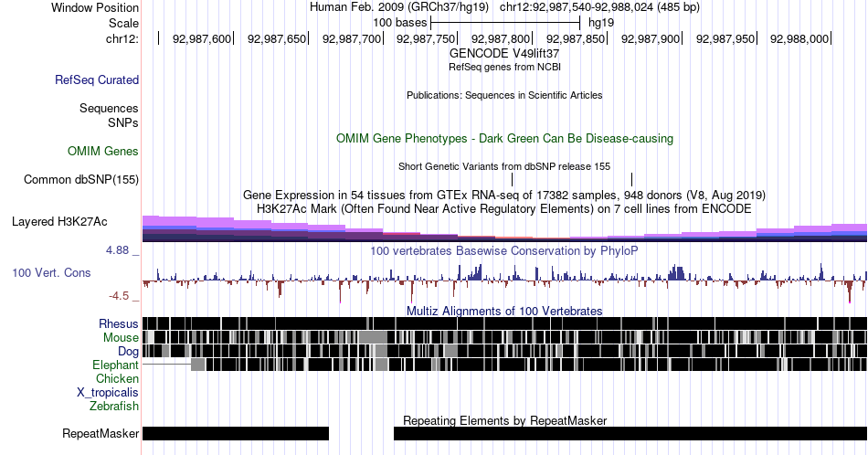The width and height of the screenshot is (868, 455).
Task: Click the Sequences track label
Action: (x=109, y=108)
